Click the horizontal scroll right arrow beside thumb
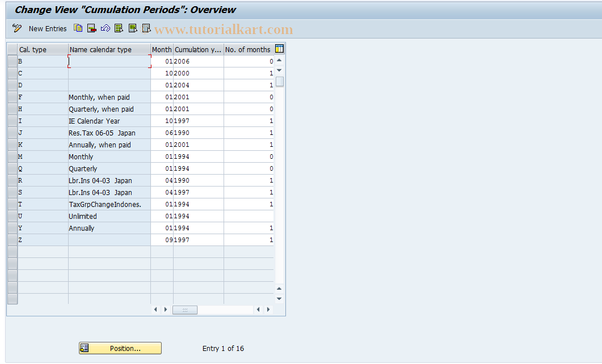The width and height of the screenshot is (602, 364). (166, 310)
